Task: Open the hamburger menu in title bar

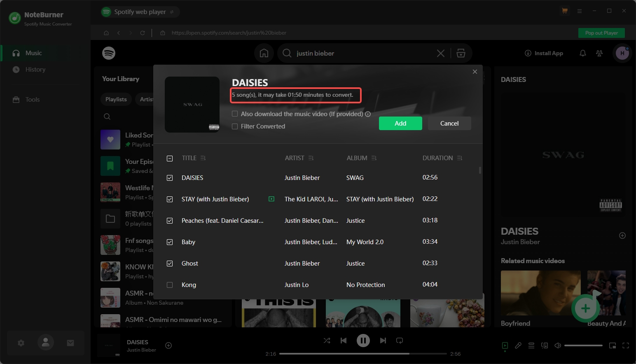Action: point(580,11)
